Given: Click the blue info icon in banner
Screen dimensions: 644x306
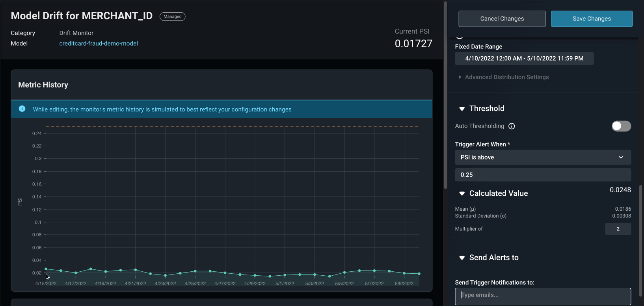Looking at the screenshot, I should click(x=22, y=109).
